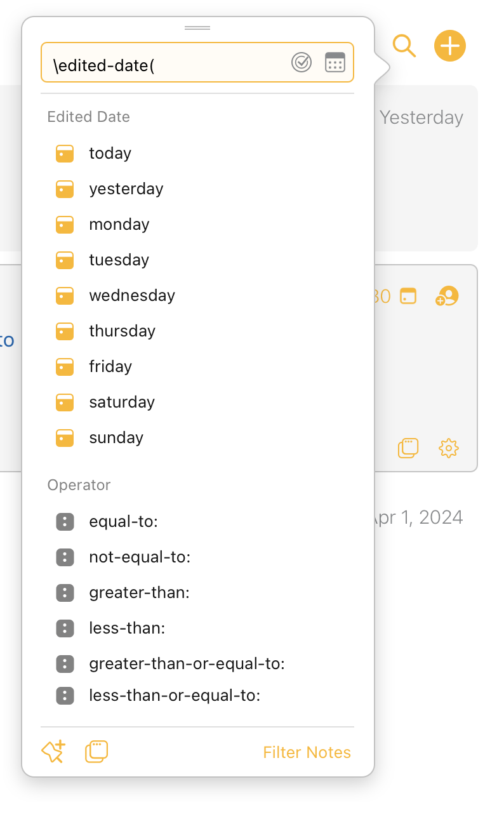Click the sparkle star icon in popover footer

point(53,752)
